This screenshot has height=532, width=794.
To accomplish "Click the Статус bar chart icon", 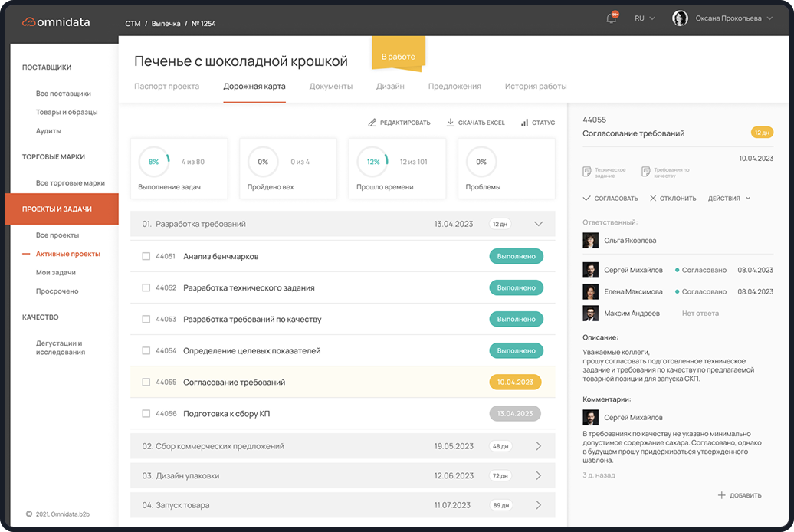I will click(524, 123).
